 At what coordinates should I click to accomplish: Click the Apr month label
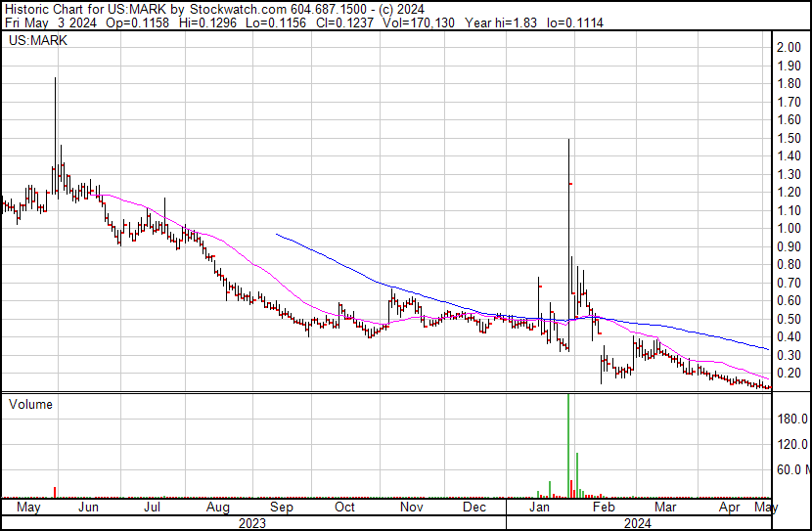coord(729,508)
